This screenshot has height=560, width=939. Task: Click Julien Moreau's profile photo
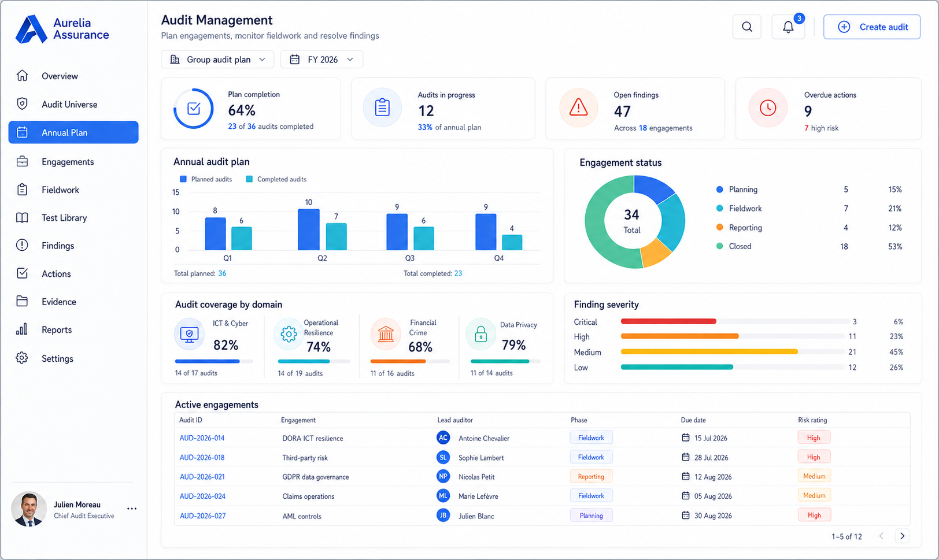29,509
